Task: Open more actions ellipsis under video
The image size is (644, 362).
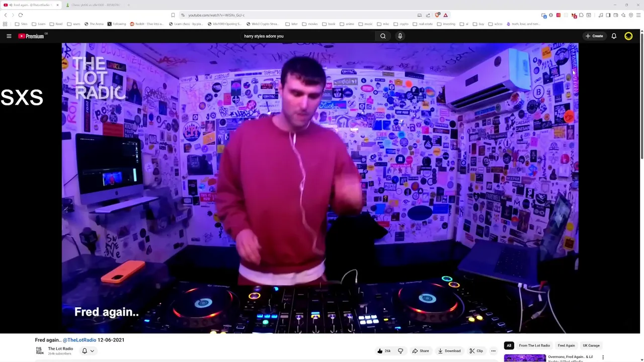Action: pos(493,351)
